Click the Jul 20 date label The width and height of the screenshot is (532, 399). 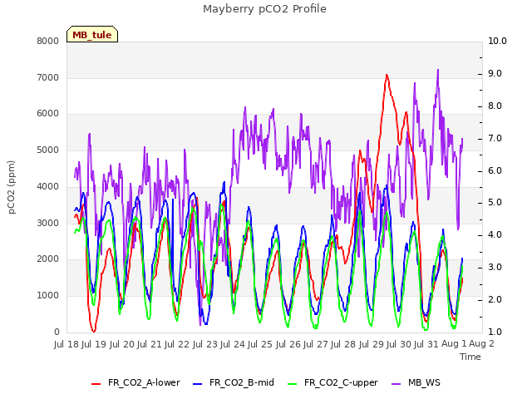click(x=121, y=344)
